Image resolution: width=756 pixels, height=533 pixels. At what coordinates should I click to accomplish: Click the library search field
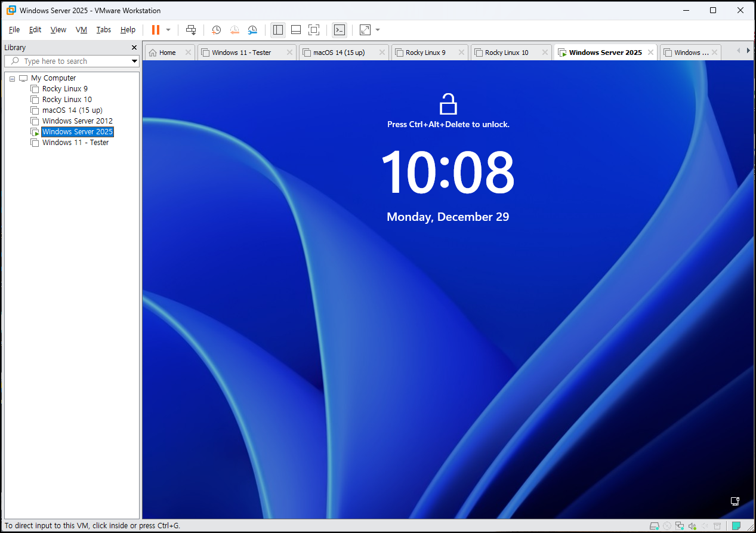click(72, 61)
